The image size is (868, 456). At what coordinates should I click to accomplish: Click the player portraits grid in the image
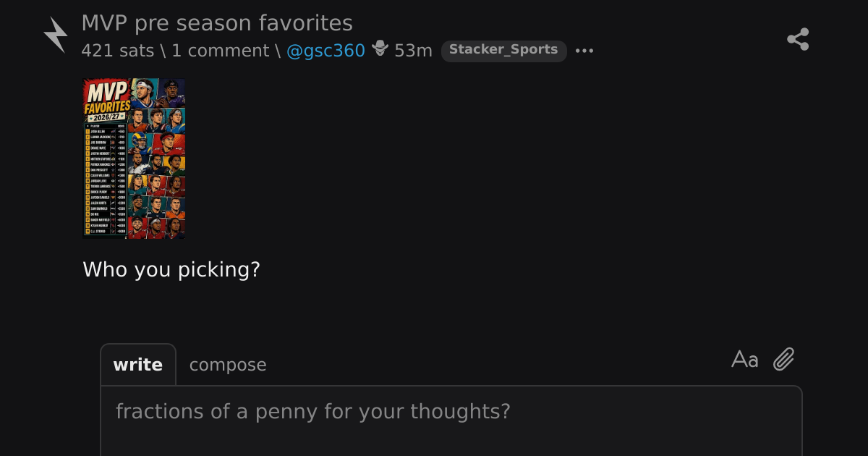[x=157, y=159]
